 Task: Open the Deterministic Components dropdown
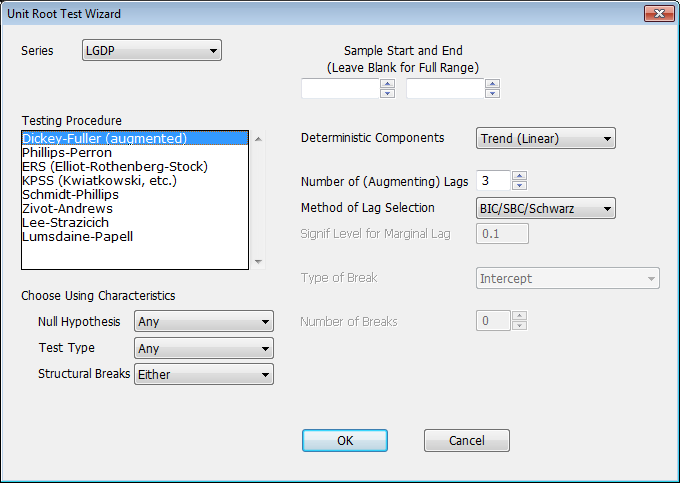(x=545, y=139)
